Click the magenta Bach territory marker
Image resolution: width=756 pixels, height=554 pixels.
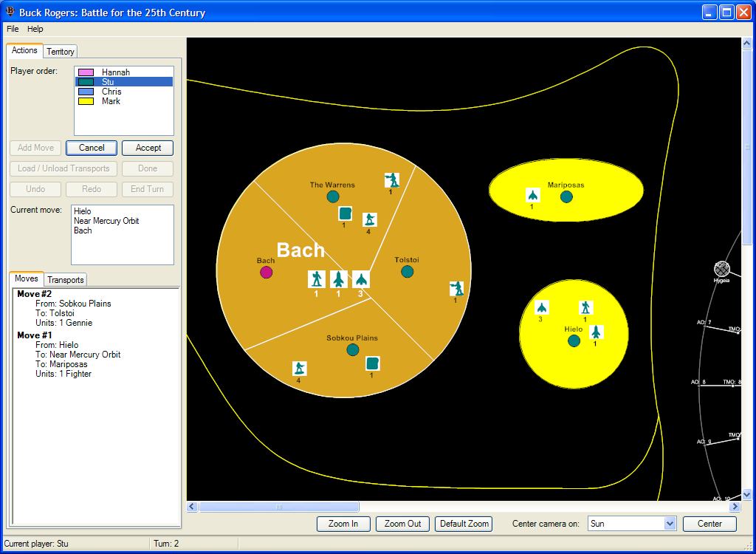pyautogui.click(x=266, y=272)
